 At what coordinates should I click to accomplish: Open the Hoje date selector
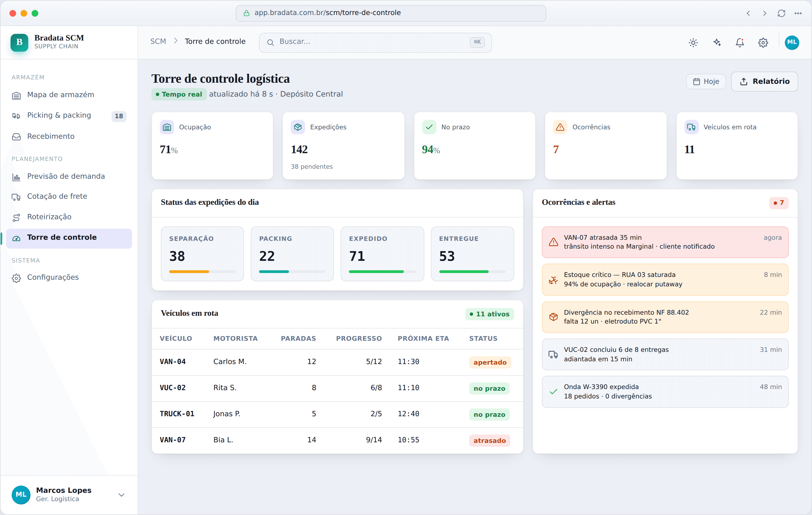pyautogui.click(x=706, y=81)
